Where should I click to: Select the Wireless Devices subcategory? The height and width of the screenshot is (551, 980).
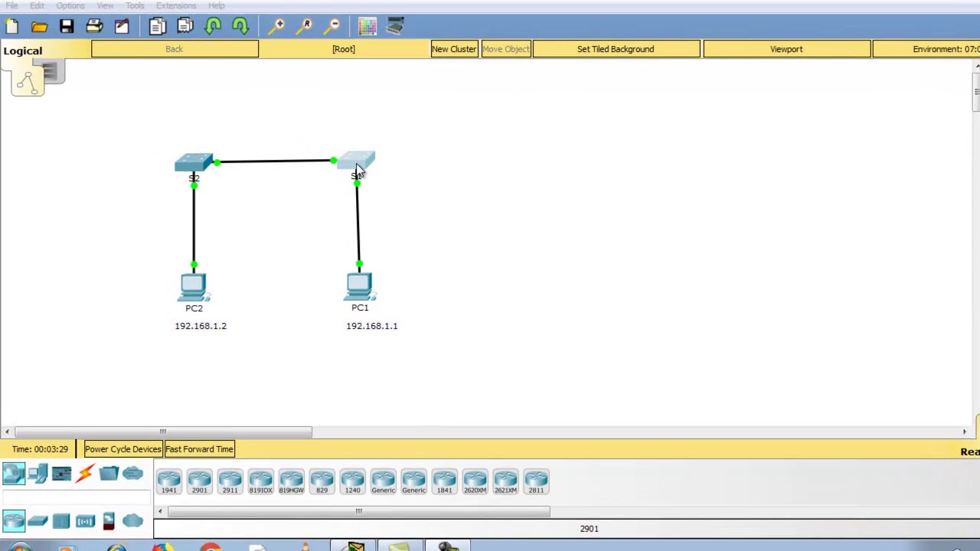(85, 521)
